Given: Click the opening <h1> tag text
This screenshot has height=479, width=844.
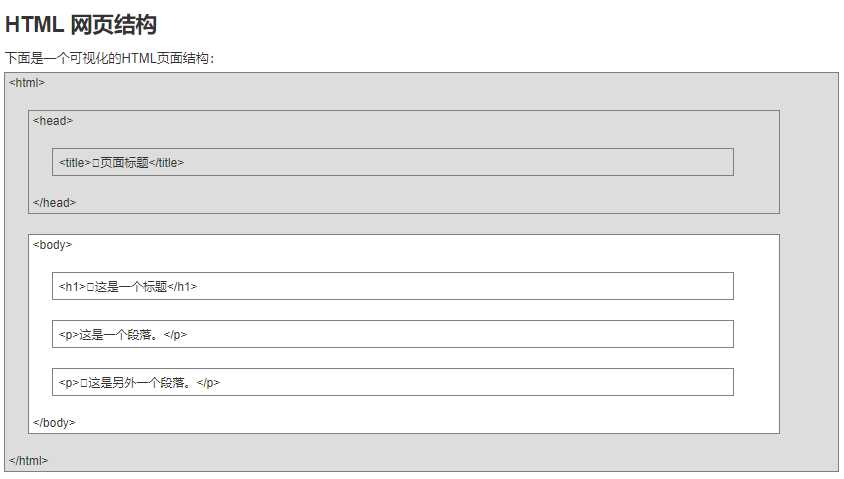Looking at the screenshot, I should (72, 287).
